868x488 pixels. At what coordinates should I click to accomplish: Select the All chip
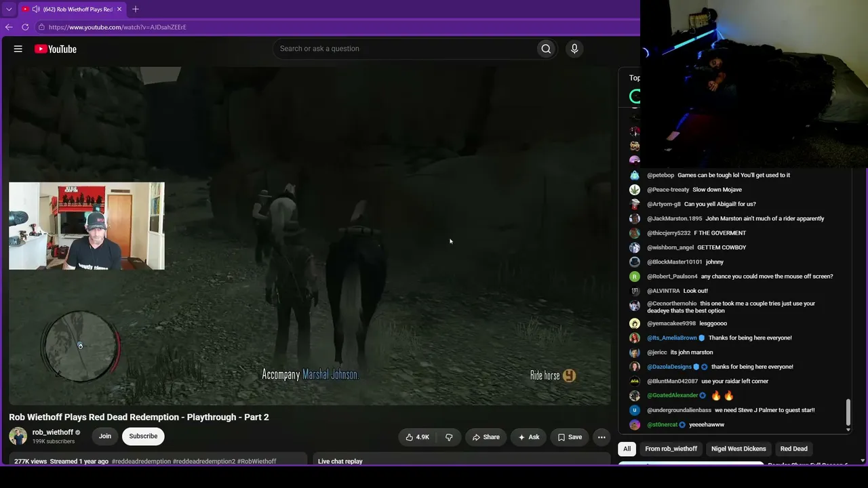[627, 449]
